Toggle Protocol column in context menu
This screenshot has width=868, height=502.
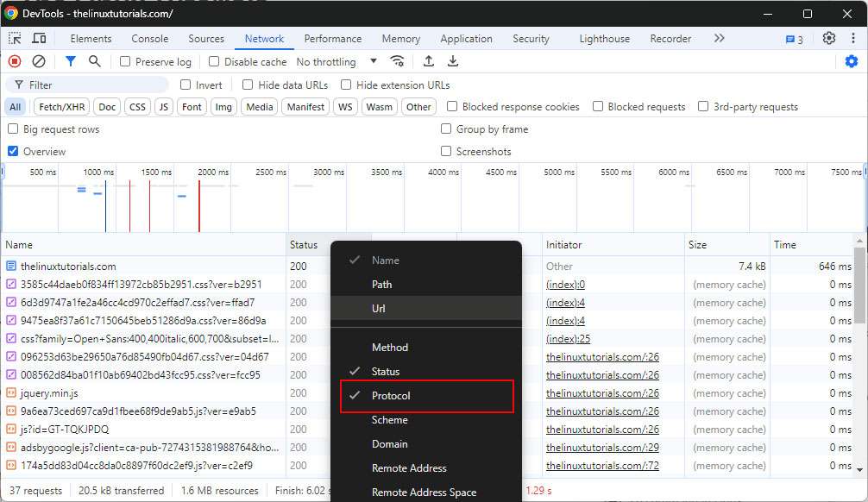[x=427, y=396]
